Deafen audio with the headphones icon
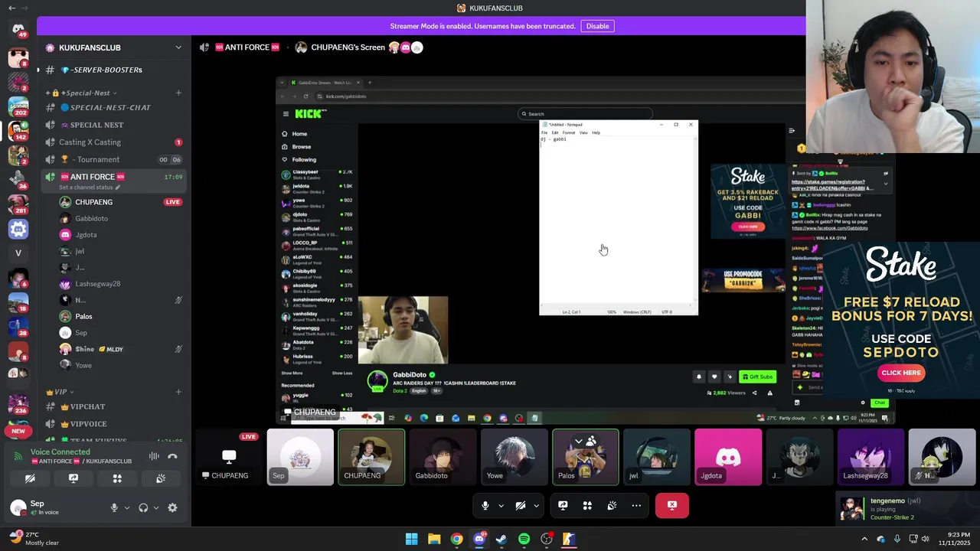 (143, 507)
